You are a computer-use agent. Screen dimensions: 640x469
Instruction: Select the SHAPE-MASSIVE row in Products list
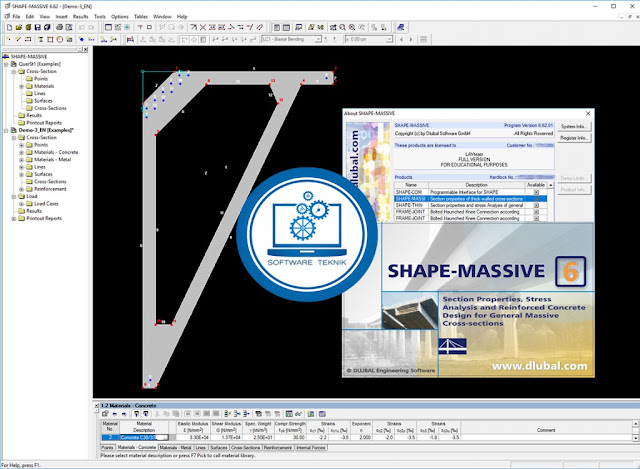point(470,199)
